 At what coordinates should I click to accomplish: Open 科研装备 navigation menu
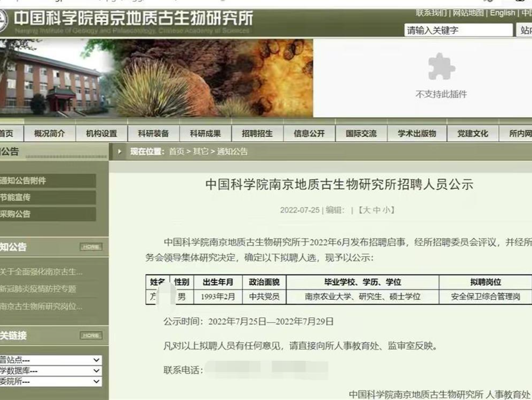pos(153,134)
